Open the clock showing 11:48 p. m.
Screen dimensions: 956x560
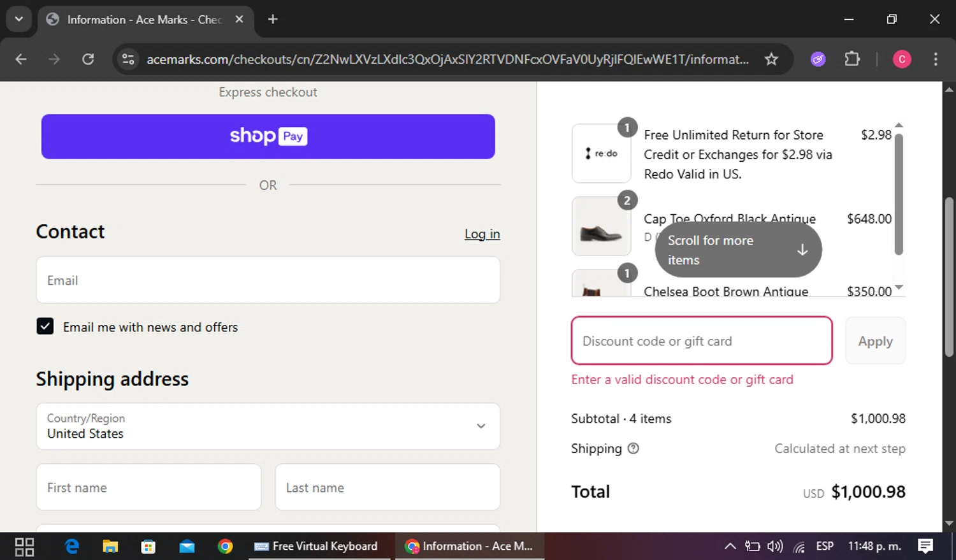[x=874, y=547]
